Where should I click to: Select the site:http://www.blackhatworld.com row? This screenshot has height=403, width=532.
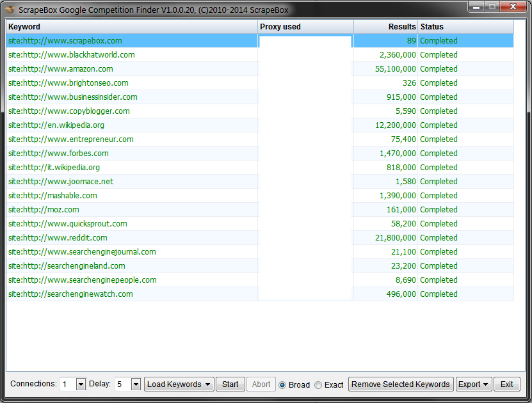coord(260,55)
